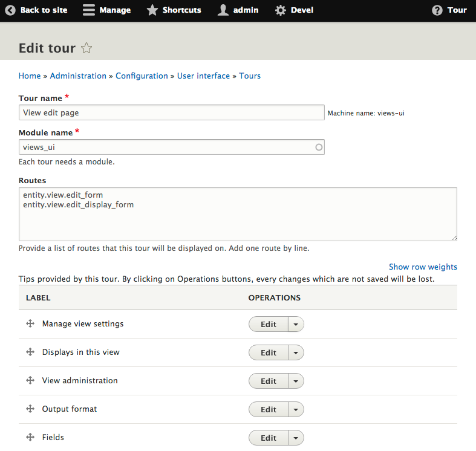476x451 pixels.
Task: Open the Manage toolbar menu
Action: (107, 10)
